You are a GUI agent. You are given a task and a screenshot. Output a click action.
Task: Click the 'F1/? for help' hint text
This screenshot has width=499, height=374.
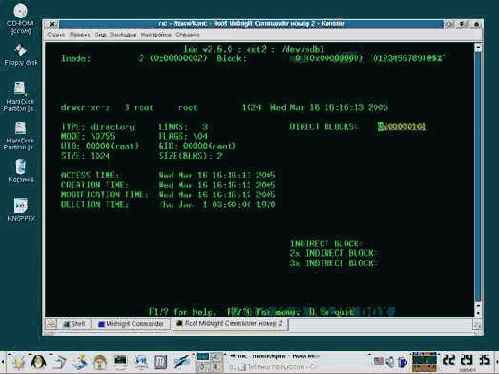click(x=182, y=312)
